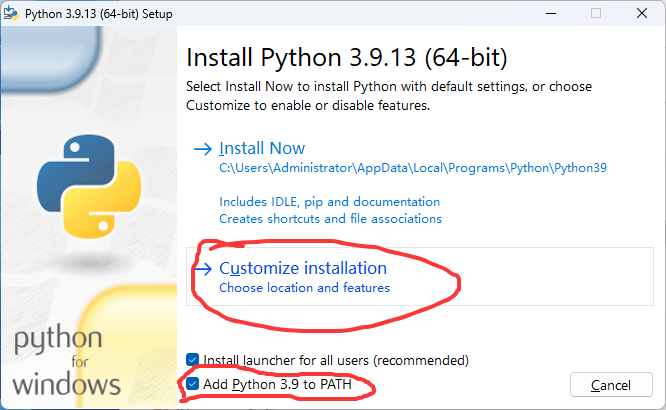The height and width of the screenshot is (410, 666).
Task: Click 'Includes IDLE, pip and documentation' text
Action: [x=329, y=202]
